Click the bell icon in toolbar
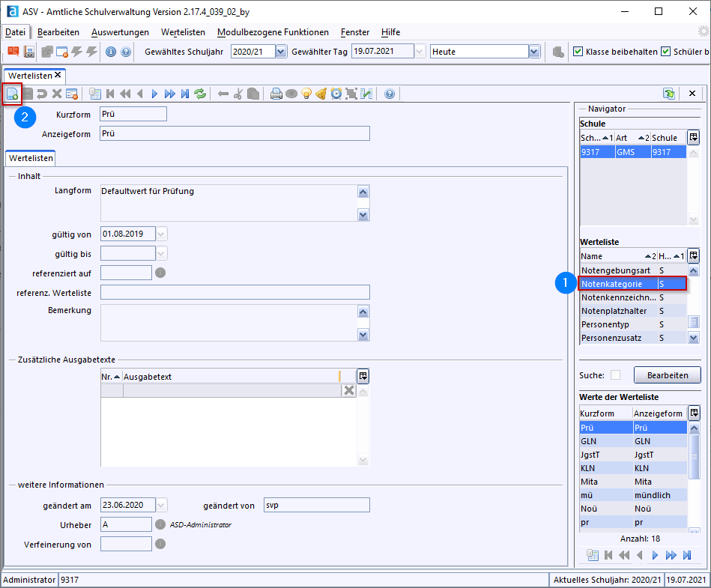Image resolution: width=711 pixels, height=588 pixels. click(321, 94)
